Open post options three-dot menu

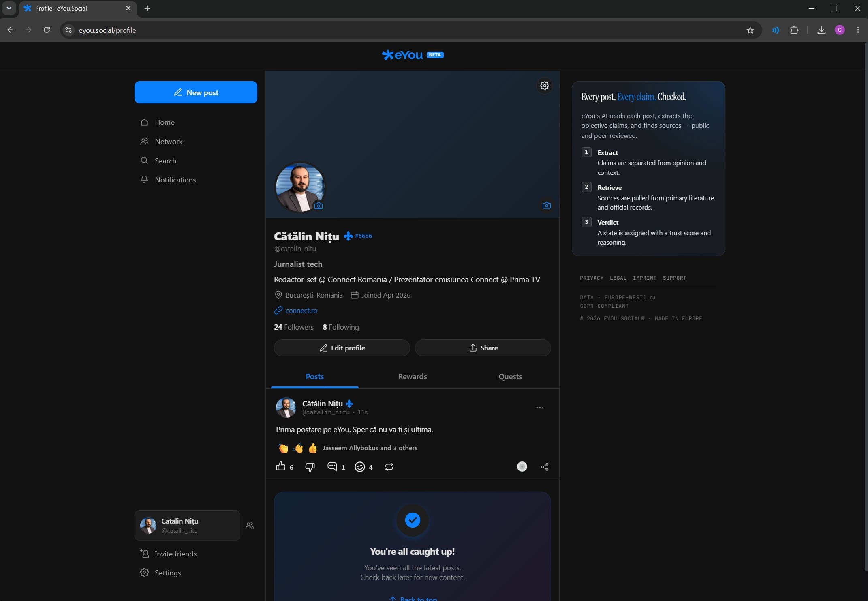click(x=540, y=408)
